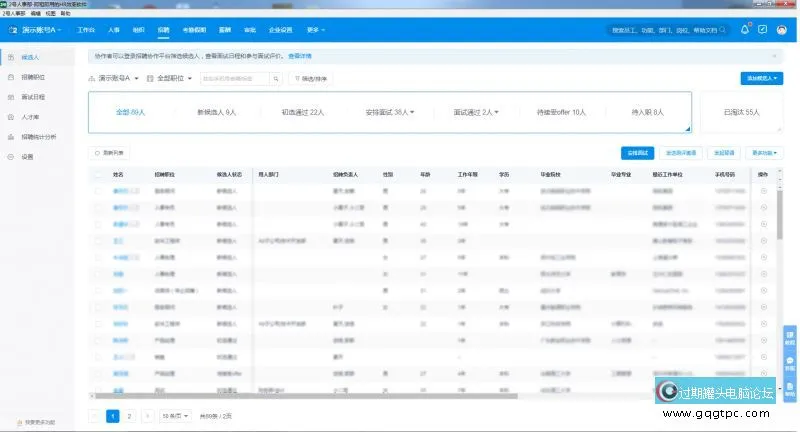Show the 已淘汰 55人 candidates
800x432 pixels.
(741, 112)
